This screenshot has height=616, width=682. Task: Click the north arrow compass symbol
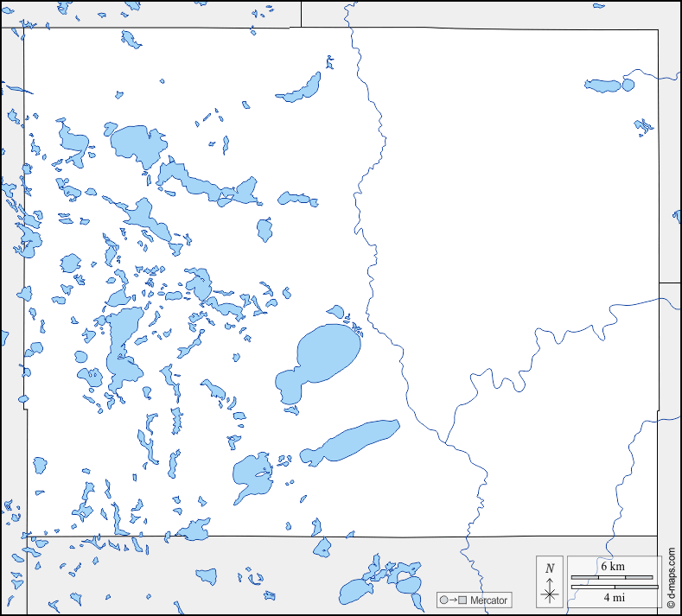[550, 594]
